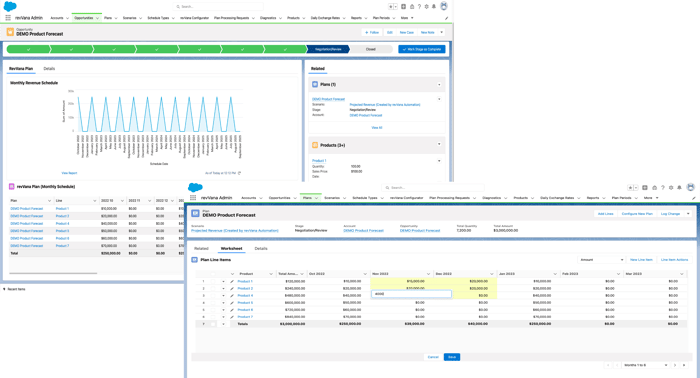Select the Closed stage in the path

point(371,49)
